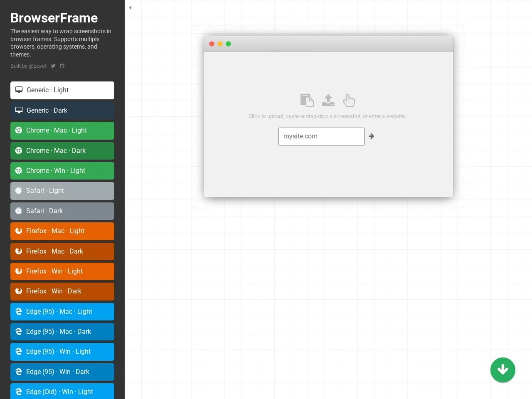Pick the Edge (Old) Win Light style
This screenshot has width=532, height=399.
point(62,392)
